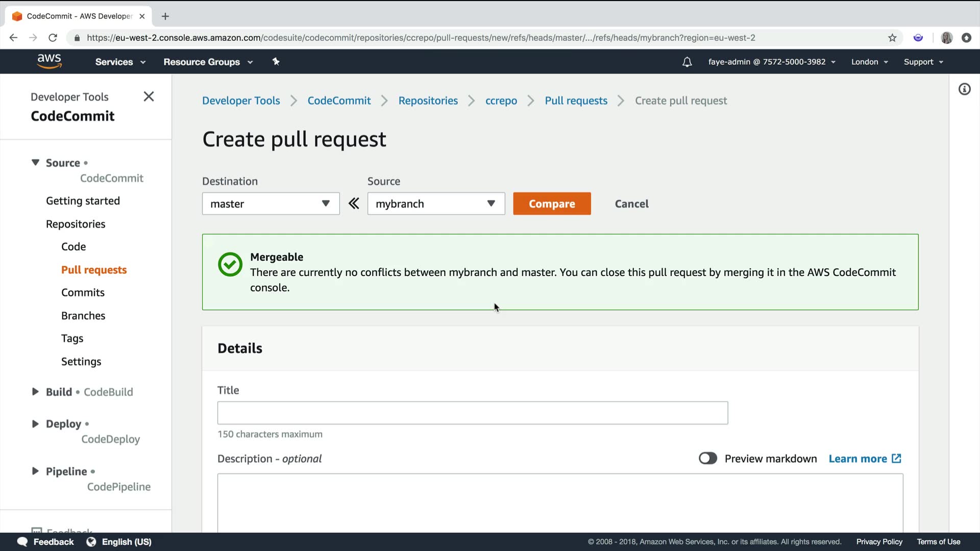Viewport: 980px width, 551px height.
Task: Open the Source mybranch dropdown
Action: point(436,204)
